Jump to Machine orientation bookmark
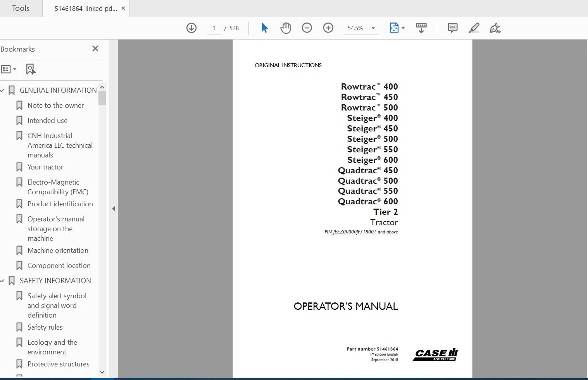Viewport: 588px width, 380px height. point(58,250)
